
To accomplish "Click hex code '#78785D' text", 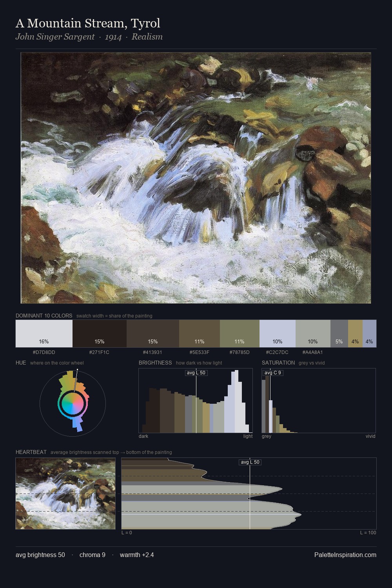I will pyautogui.click(x=240, y=352).
